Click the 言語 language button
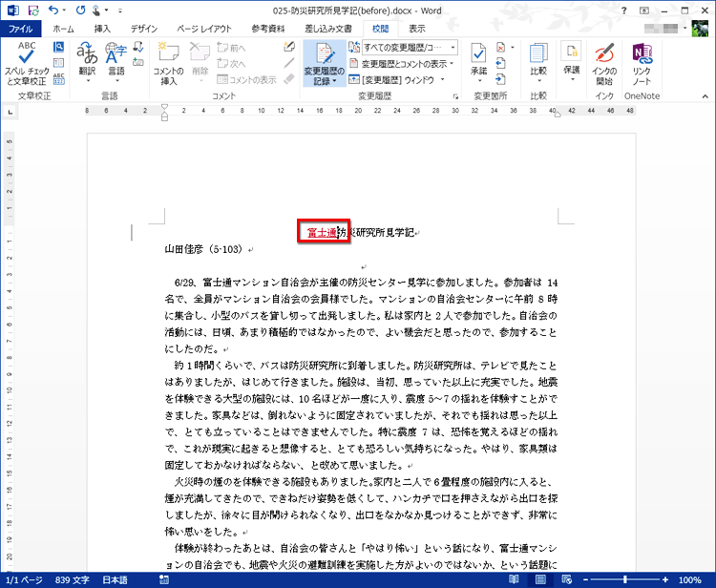The width and height of the screenshot is (716, 588). pyautogui.click(x=116, y=63)
